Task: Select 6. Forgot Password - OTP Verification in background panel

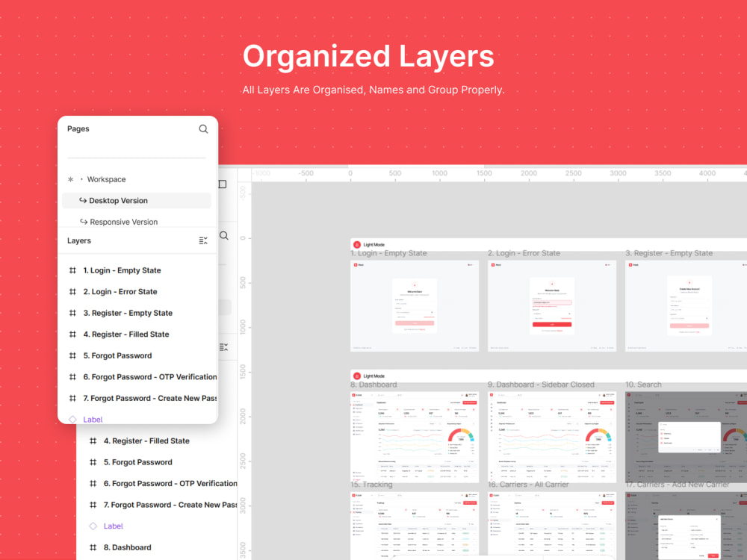Action: click(170, 484)
